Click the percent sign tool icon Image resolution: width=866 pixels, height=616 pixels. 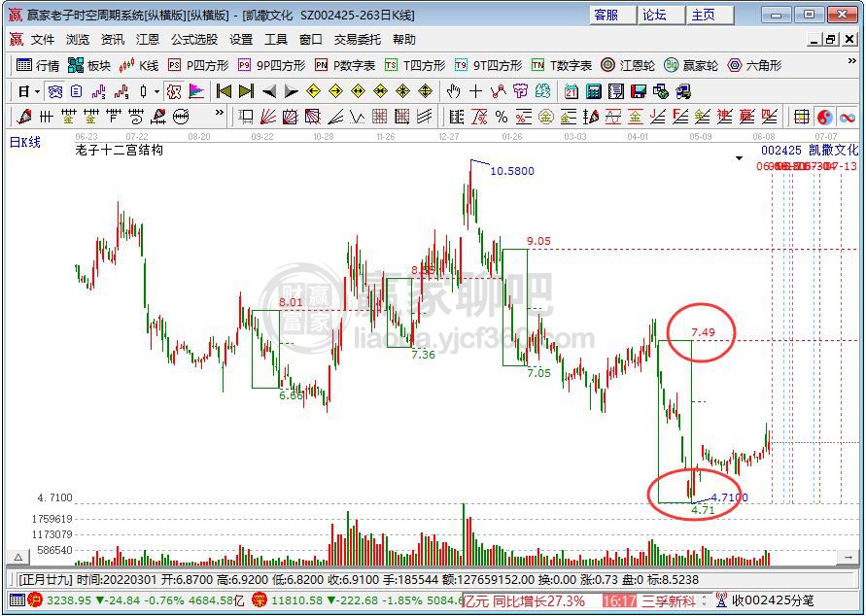coord(502,117)
